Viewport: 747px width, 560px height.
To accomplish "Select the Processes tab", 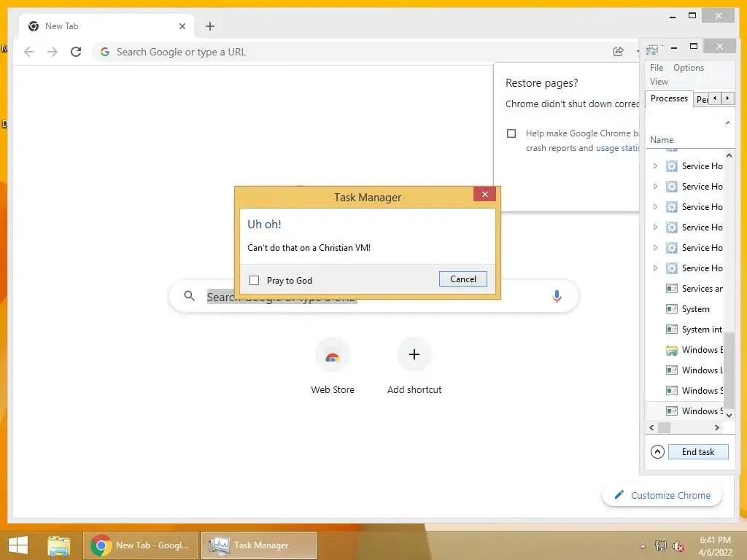I will [669, 98].
